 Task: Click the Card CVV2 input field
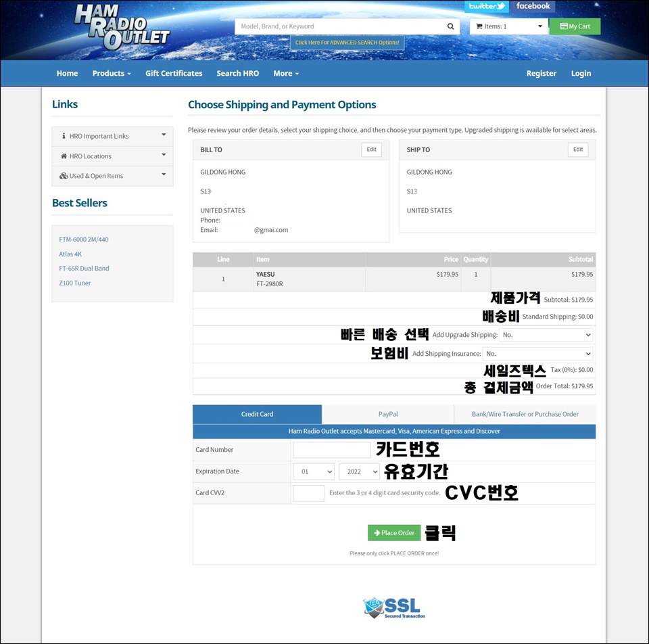(x=309, y=493)
